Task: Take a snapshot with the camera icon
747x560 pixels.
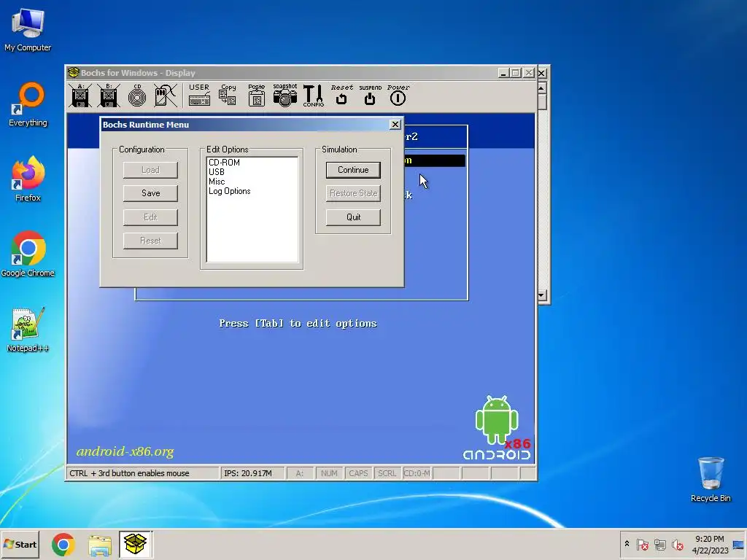Action: click(285, 96)
